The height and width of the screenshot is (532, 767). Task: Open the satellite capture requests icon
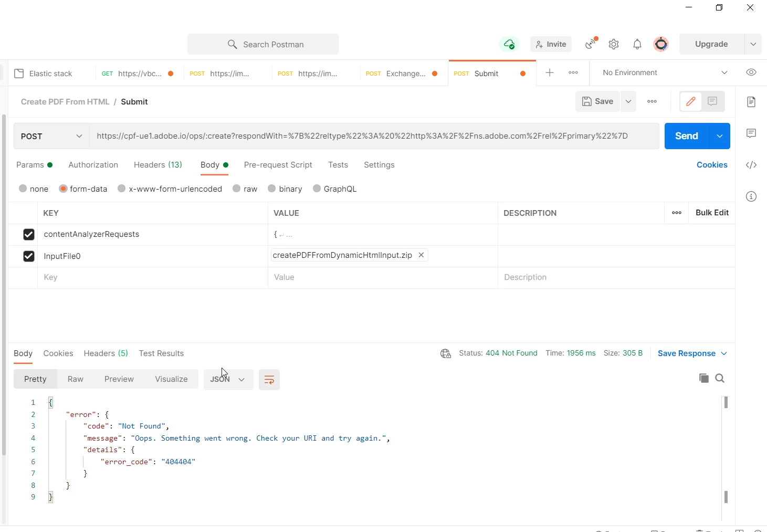(592, 44)
